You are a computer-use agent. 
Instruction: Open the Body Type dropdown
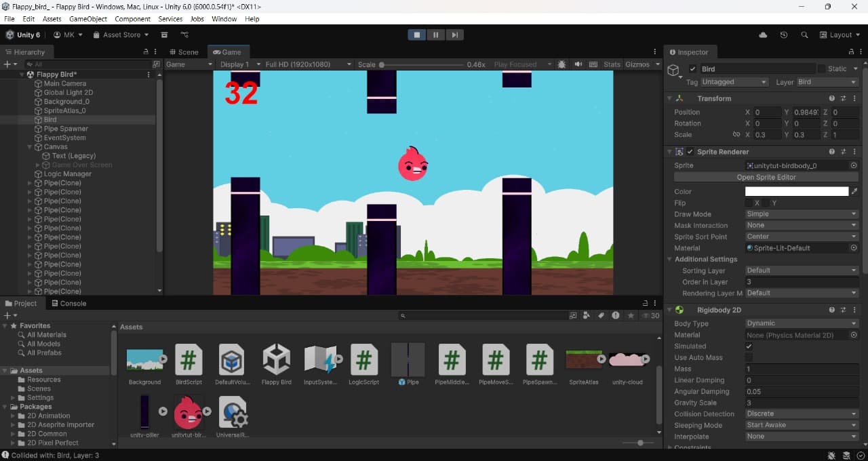click(x=801, y=323)
